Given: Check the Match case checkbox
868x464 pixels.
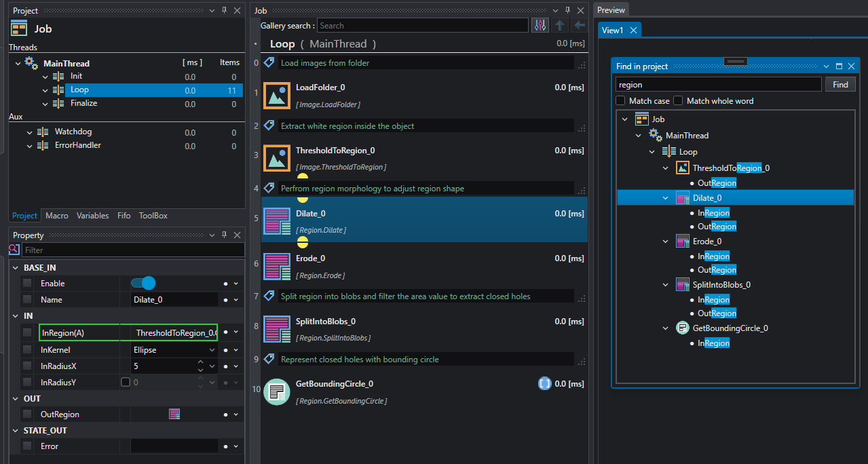Looking at the screenshot, I should (x=620, y=100).
